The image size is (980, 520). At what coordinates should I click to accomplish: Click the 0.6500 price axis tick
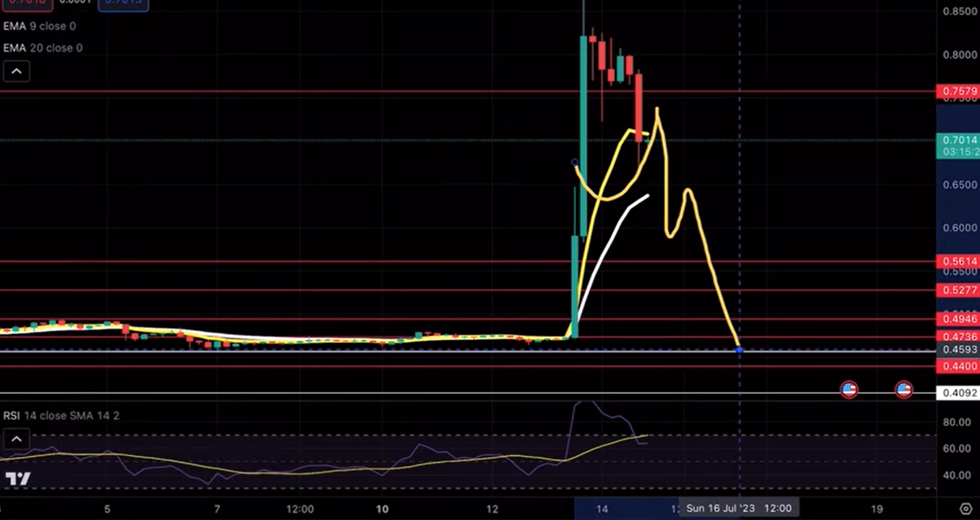(x=959, y=185)
